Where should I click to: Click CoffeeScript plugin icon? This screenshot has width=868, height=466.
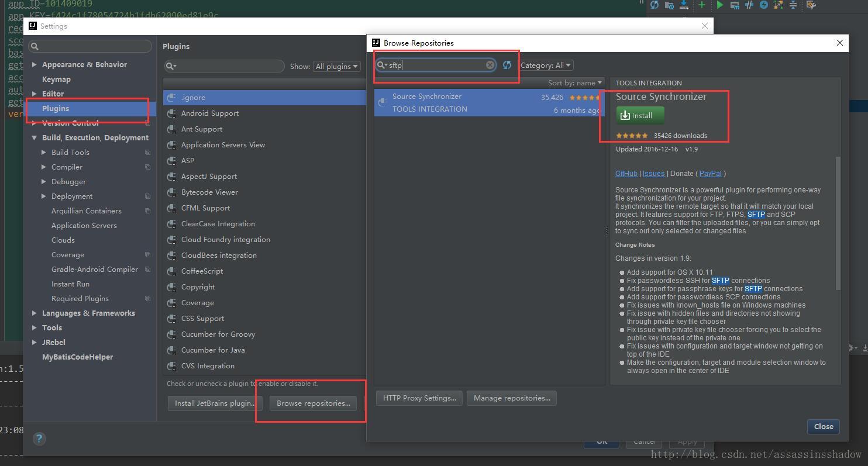171,271
